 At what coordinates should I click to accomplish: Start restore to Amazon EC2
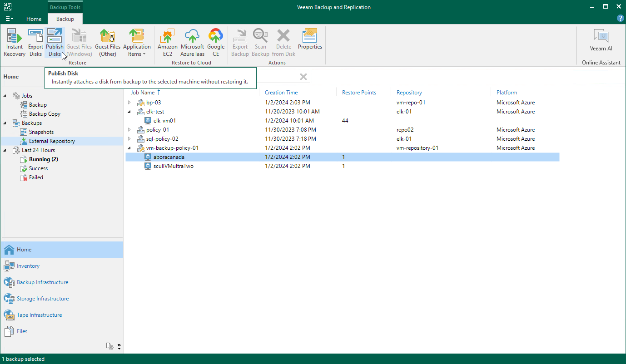tap(168, 43)
